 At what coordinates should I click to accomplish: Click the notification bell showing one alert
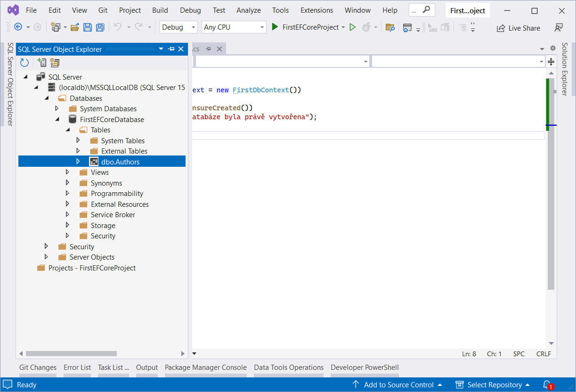pos(547,384)
